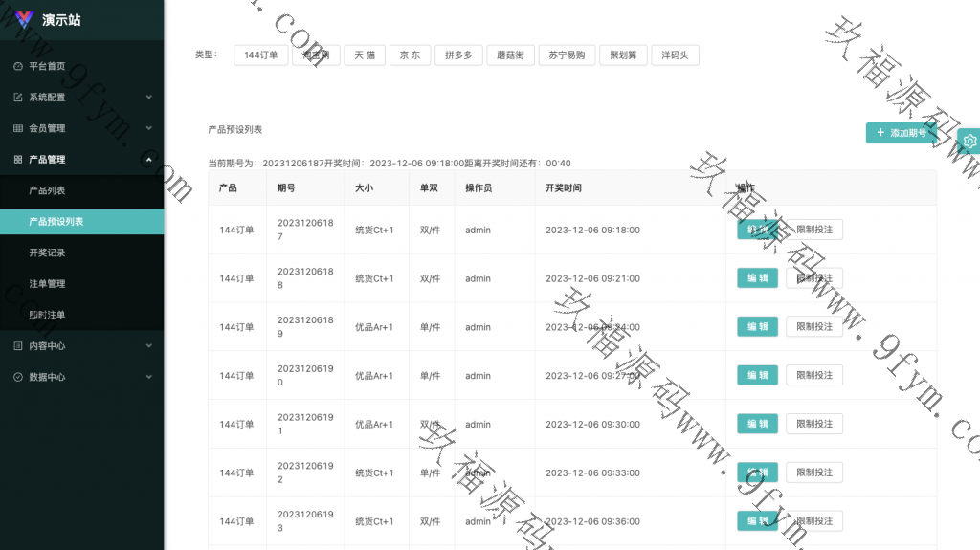Click the 演示站 logo icon
The height and width of the screenshot is (550, 980).
click(24, 20)
